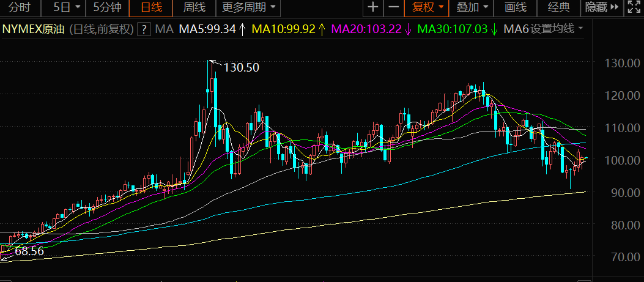Image resolution: width=644 pixels, height=282 pixels.
Task: Open the 5日 period dropdown
Action: coord(67,8)
